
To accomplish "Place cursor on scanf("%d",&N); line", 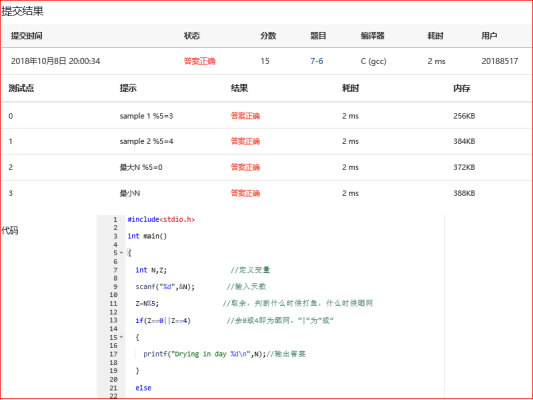I will (x=165, y=287).
